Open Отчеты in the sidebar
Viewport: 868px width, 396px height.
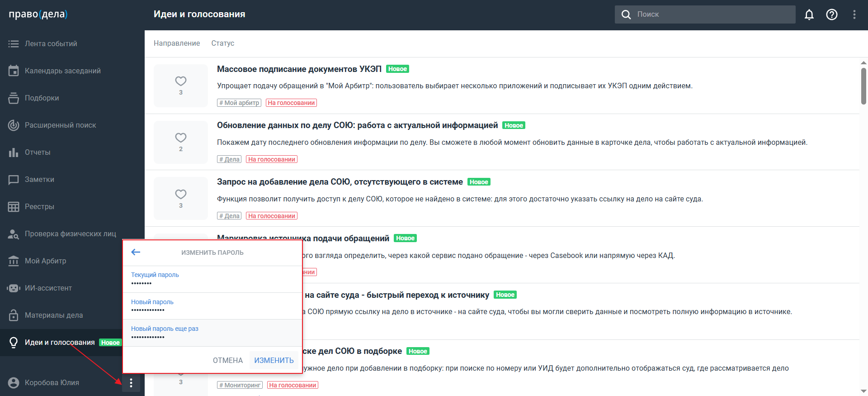pyautogui.click(x=38, y=152)
